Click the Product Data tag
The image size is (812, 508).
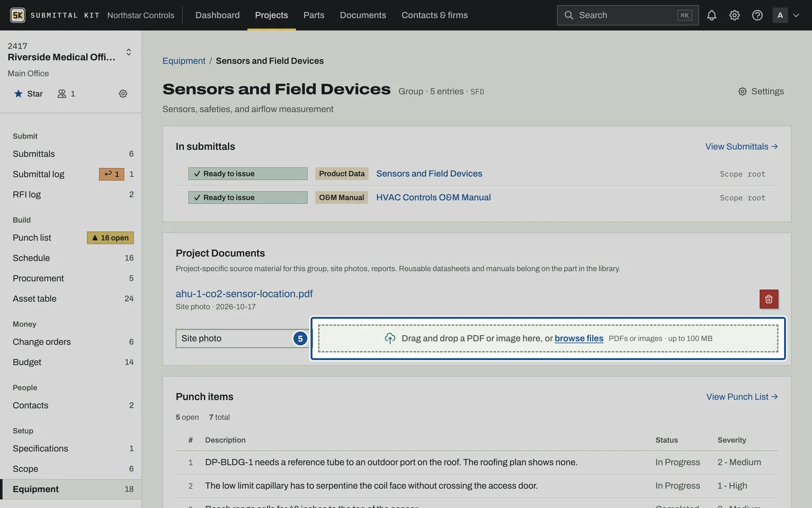[x=342, y=174]
